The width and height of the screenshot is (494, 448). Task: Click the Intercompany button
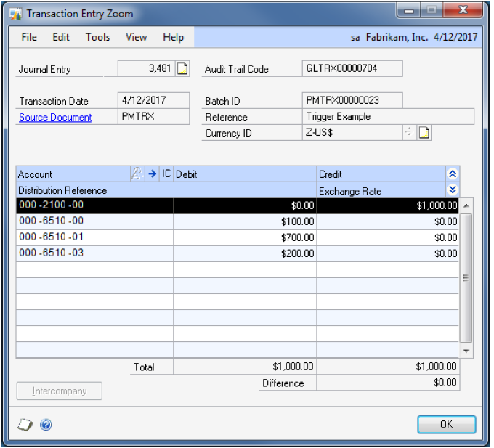pyautogui.click(x=60, y=391)
